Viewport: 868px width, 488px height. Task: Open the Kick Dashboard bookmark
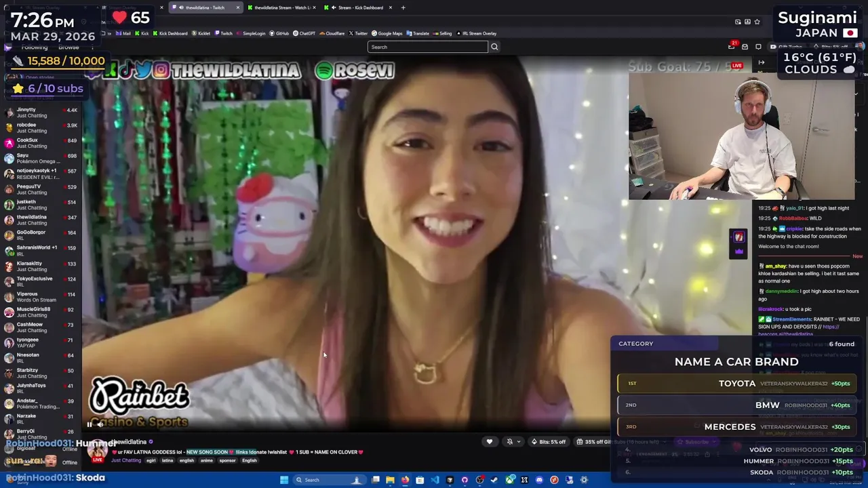(170, 33)
